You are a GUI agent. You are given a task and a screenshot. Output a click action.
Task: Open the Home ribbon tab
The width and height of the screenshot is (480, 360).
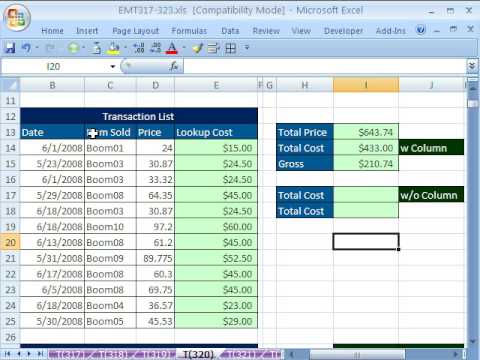point(52,31)
